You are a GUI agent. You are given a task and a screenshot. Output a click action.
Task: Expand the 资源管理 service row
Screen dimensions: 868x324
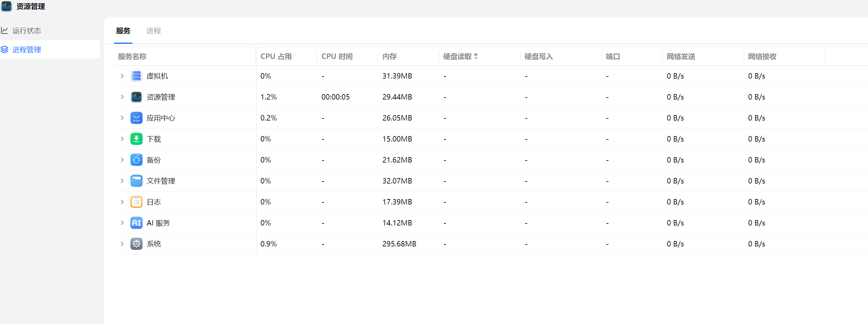pos(122,97)
